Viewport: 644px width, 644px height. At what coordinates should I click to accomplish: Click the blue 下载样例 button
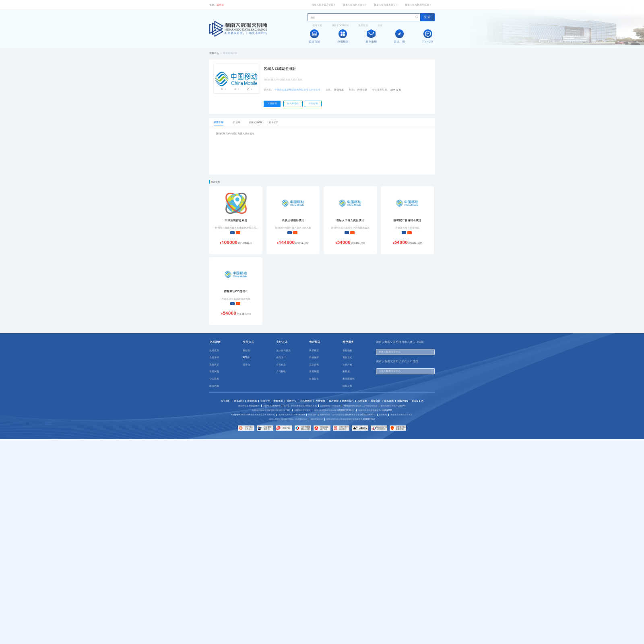click(x=272, y=104)
